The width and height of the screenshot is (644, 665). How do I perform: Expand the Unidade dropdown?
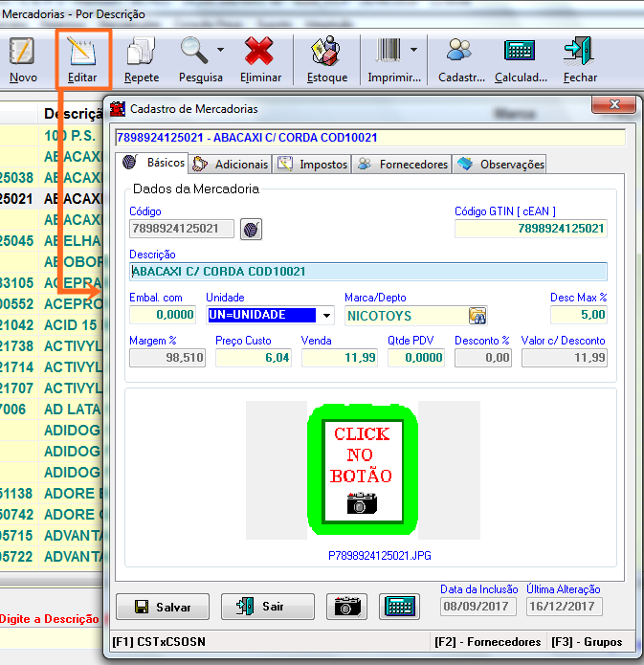point(326,315)
